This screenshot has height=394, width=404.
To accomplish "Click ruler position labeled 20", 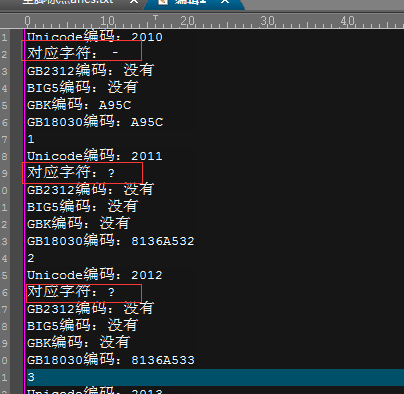I will pyautogui.click(x=187, y=21).
